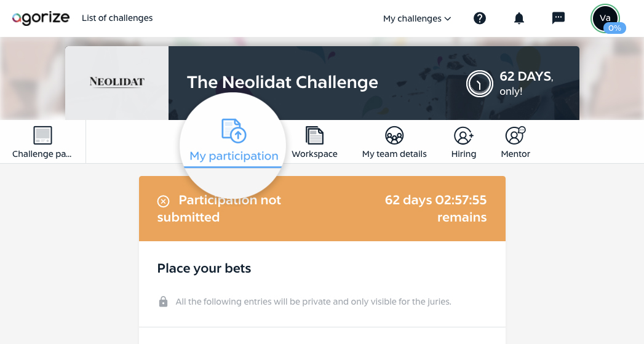The width and height of the screenshot is (644, 344).
Task: Click the Workspace document icon
Action: click(x=314, y=135)
